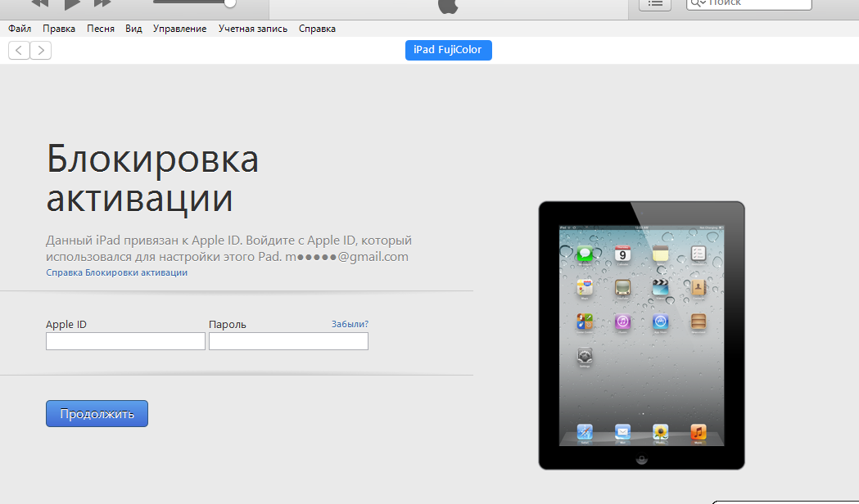The height and width of the screenshot is (504, 859).
Task: Click the Apple logo in the toolbar
Action: tap(446, 7)
